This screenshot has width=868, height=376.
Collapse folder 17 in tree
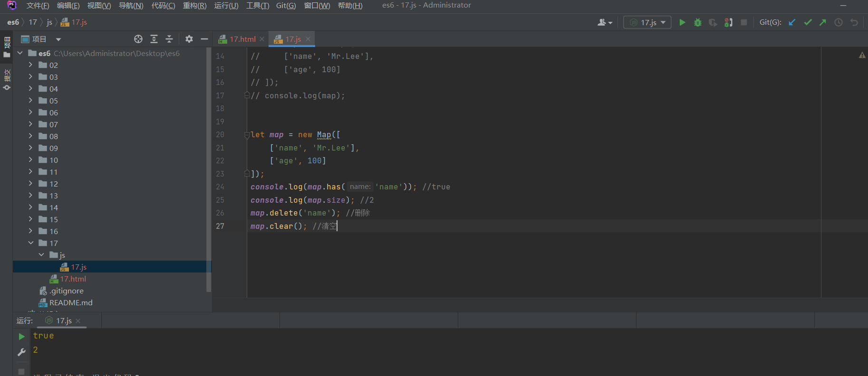click(30, 243)
